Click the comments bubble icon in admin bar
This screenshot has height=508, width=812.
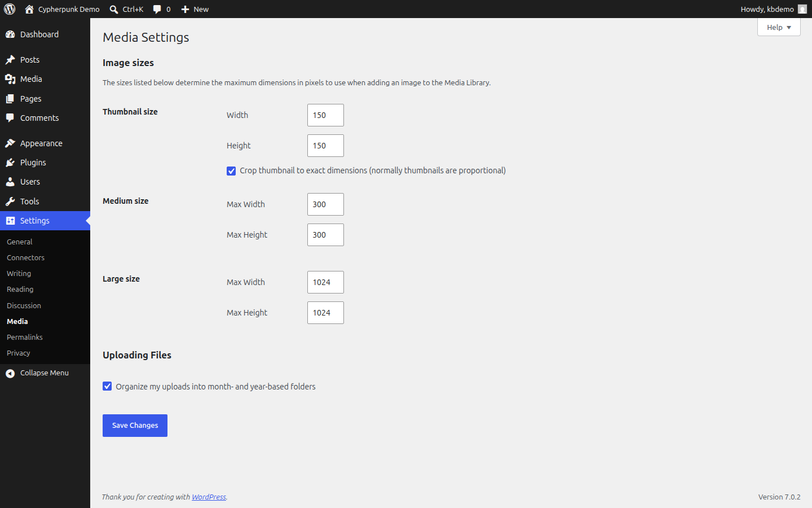point(157,9)
